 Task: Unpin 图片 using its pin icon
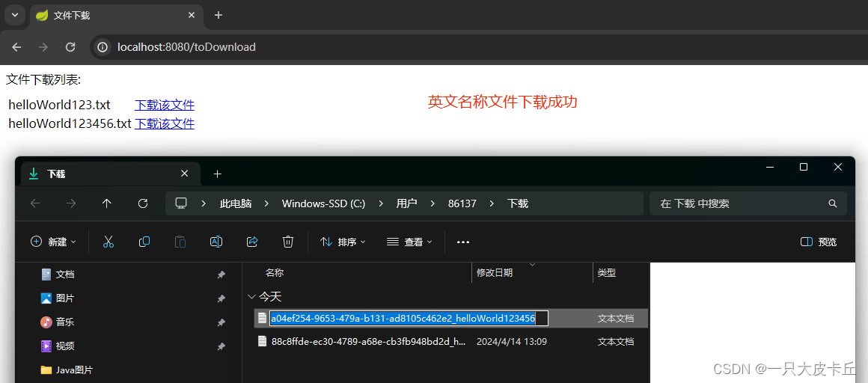221,299
